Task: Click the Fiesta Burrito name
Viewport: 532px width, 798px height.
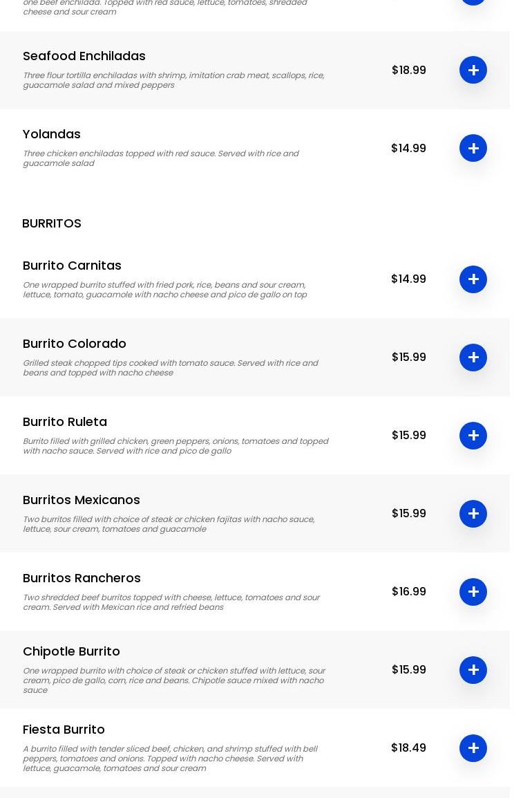Action: click(x=64, y=730)
